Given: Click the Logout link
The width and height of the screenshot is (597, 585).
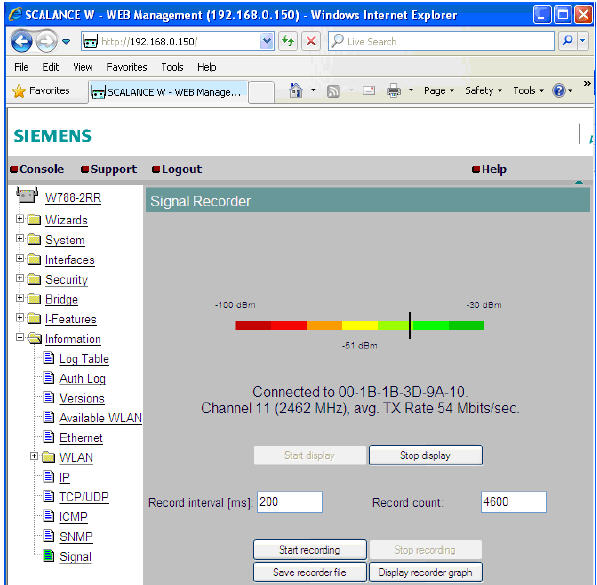Looking at the screenshot, I should [177, 169].
